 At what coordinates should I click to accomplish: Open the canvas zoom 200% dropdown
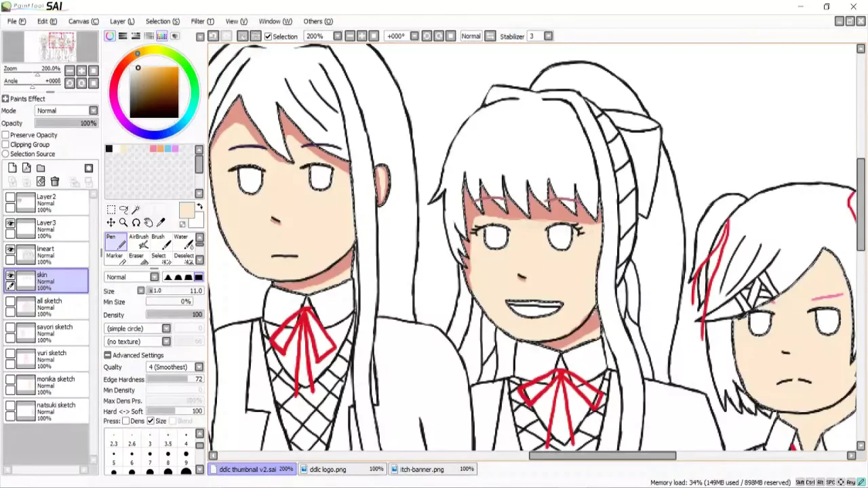point(338,36)
